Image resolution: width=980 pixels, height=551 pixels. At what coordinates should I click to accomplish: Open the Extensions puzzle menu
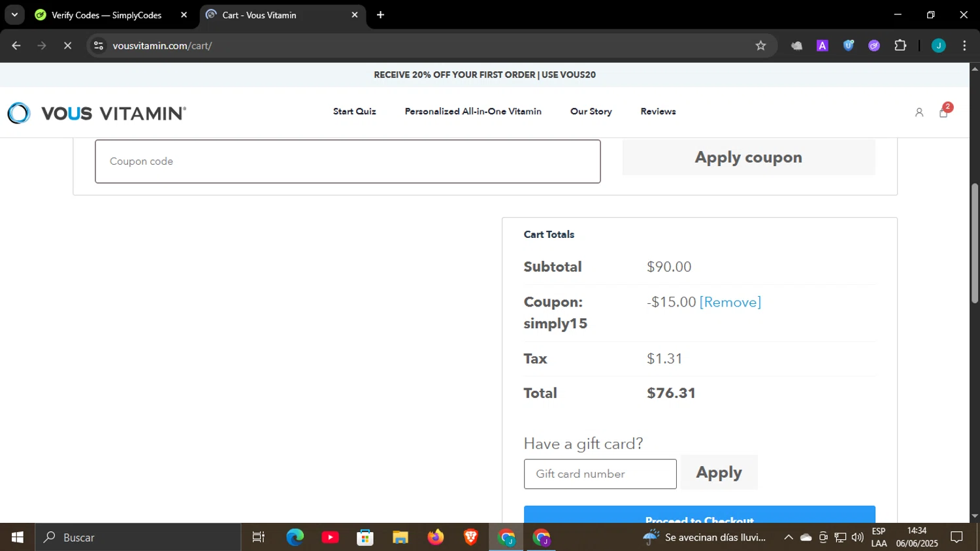click(x=900, y=46)
